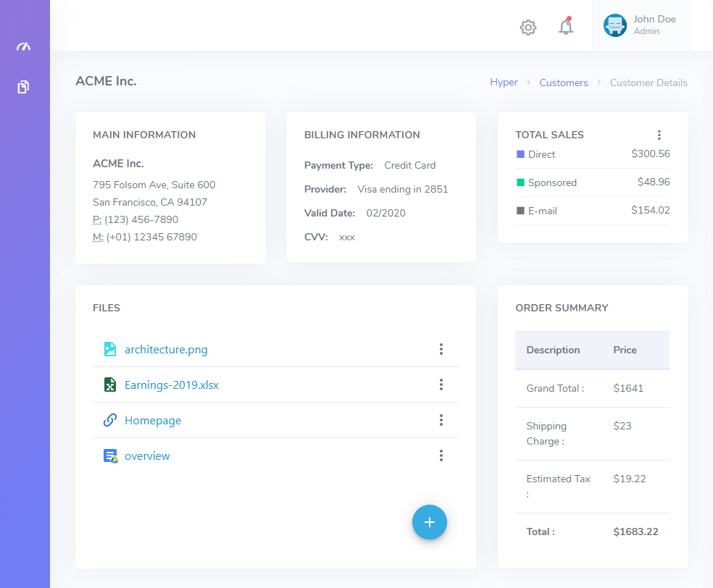Go to Hyper breadcrumb link
This screenshot has width=713, height=588.
[x=504, y=83]
